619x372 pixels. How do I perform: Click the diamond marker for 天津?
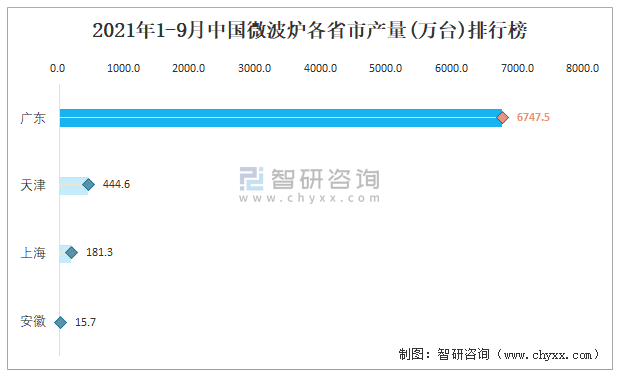(x=88, y=184)
